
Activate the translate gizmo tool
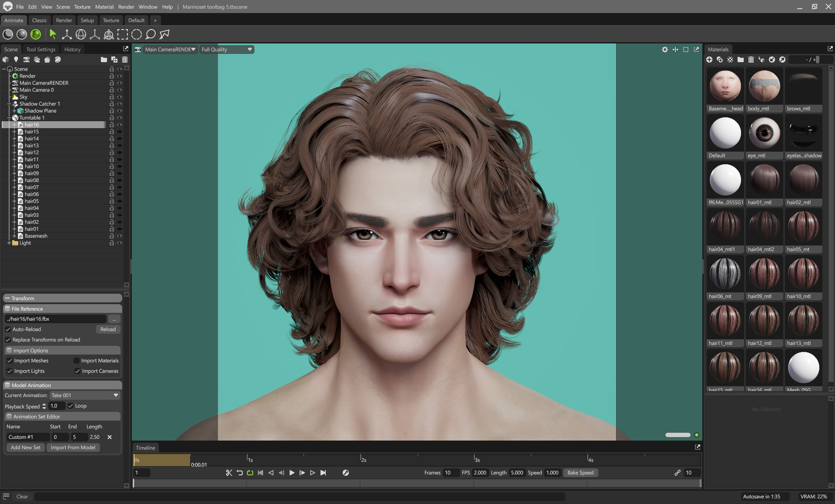coord(67,34)
